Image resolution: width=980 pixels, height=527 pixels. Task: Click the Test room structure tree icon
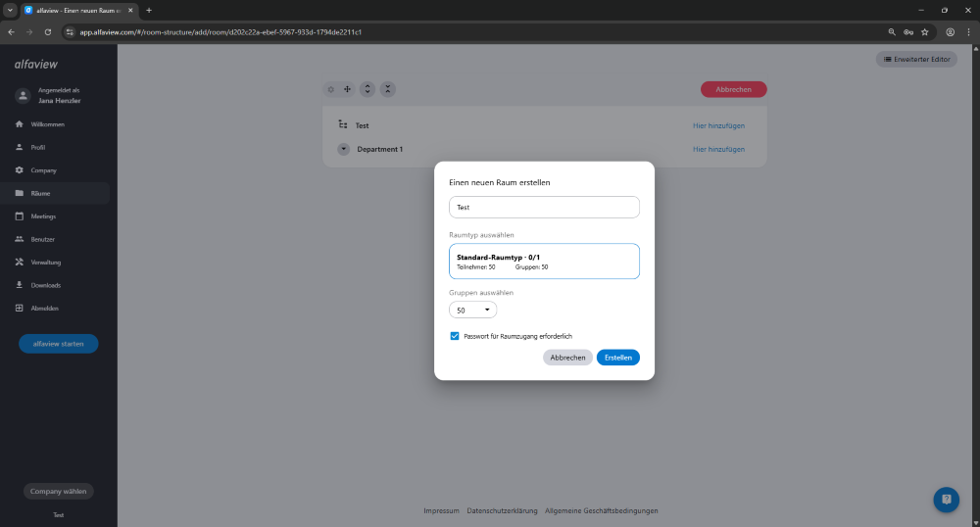(342, 125)
